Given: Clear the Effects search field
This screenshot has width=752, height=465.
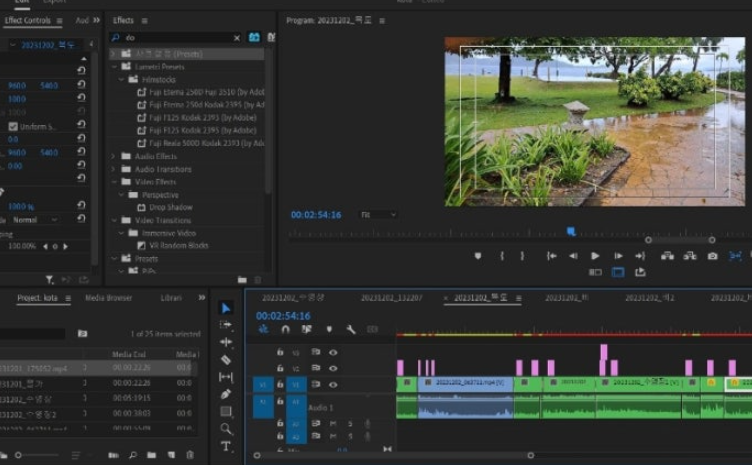Looking at the screenshot, I should [237, 38].
